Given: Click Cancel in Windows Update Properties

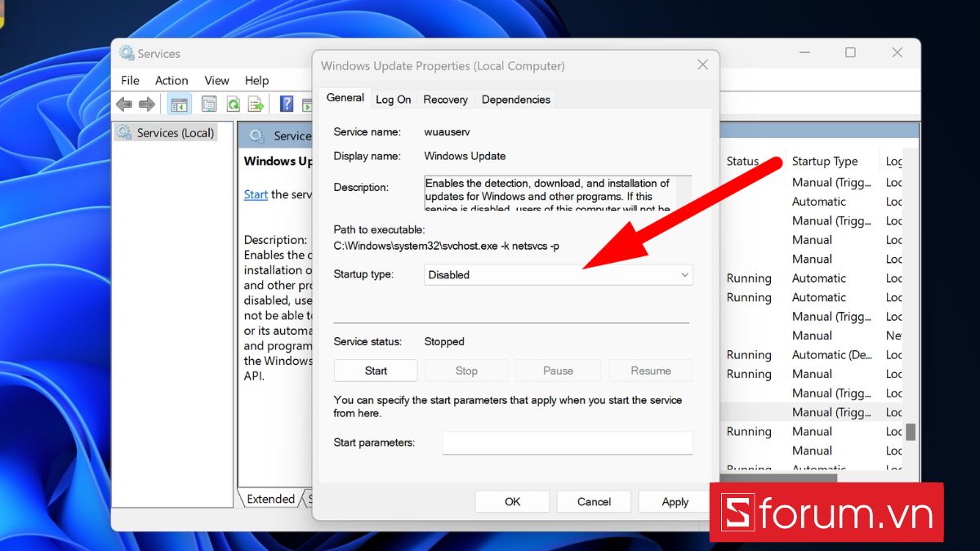Looking at the screenshot, I should pos(594,502).
